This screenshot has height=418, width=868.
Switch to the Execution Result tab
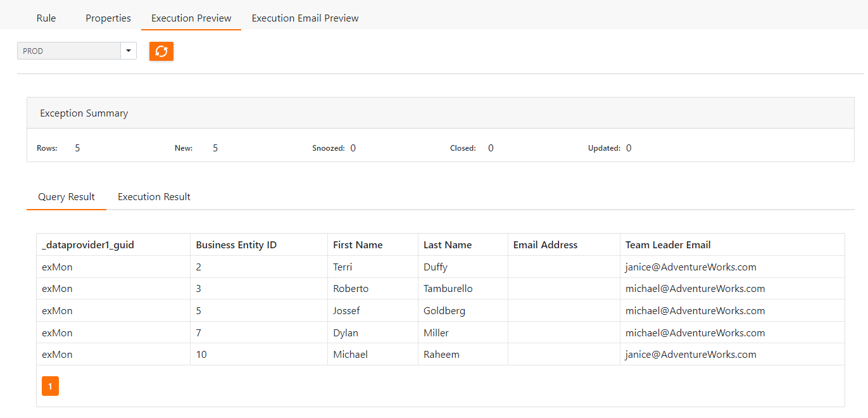tap(154, 196)
